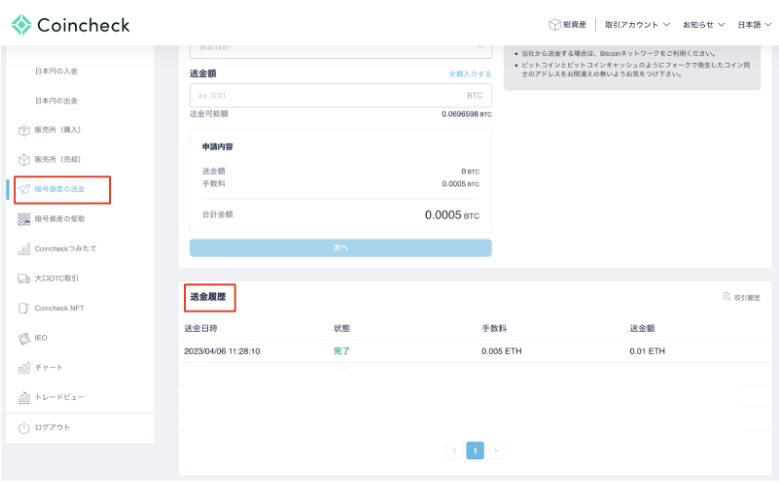
Task: Open 大口OTC取引 truck icon
Action: [24, 278]
